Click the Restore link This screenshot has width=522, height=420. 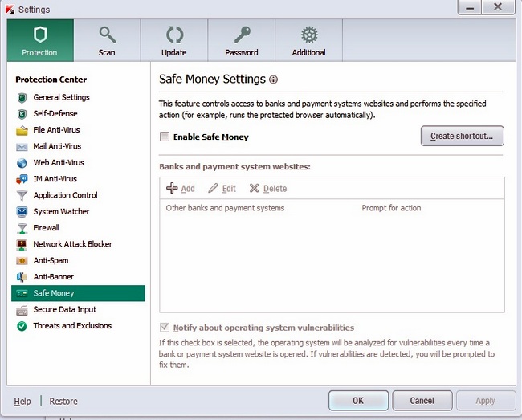click(63, 402)
